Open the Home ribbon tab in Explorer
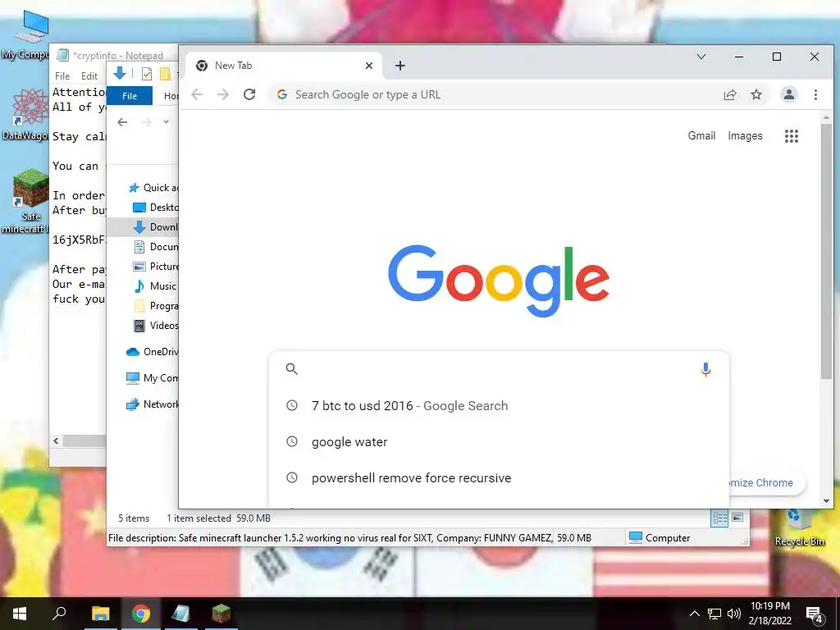This screenshot has width=840, height=630. click(171, 96)
